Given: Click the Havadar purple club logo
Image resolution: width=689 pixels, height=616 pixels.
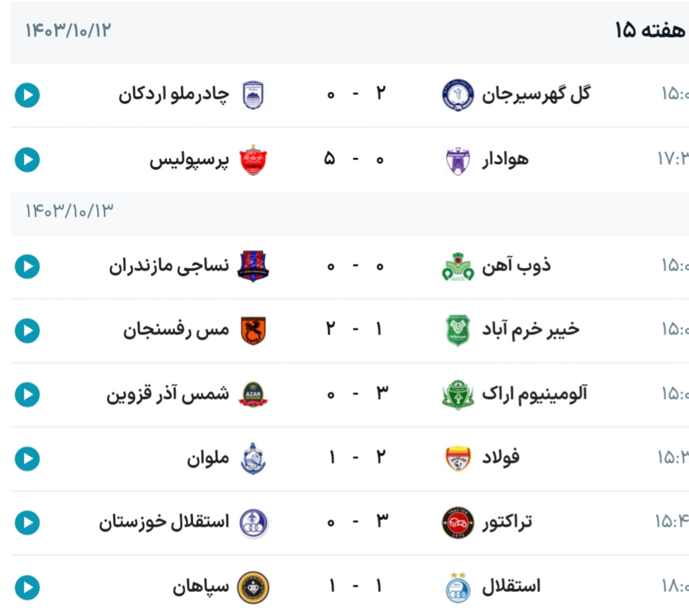Looking at the screenshot, I should pos(458,160).
